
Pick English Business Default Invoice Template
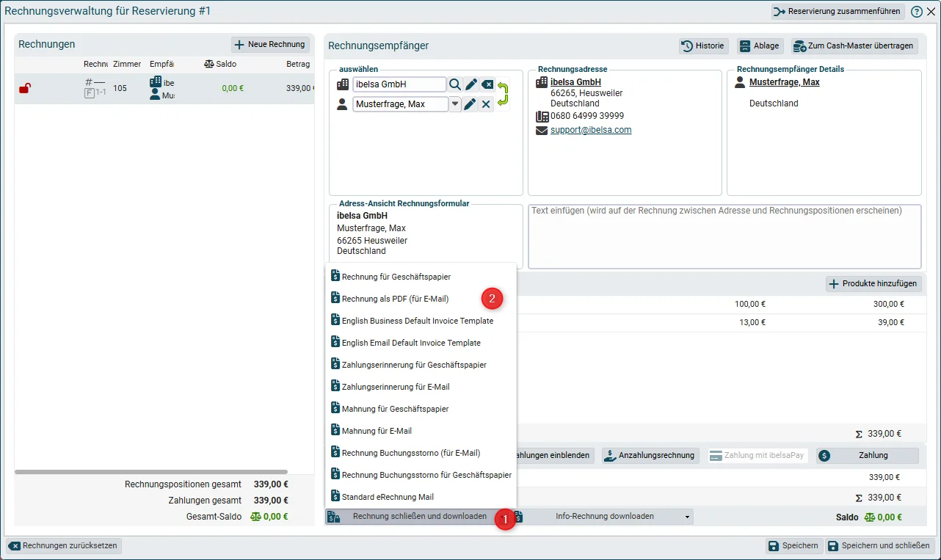(x=421, y=321)
